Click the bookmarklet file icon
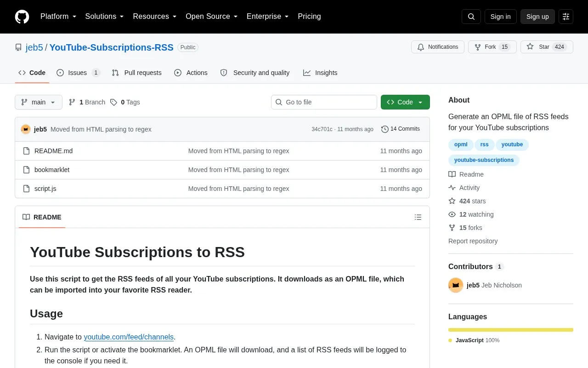This screenshot has height=368, width=588. point(27,170)
